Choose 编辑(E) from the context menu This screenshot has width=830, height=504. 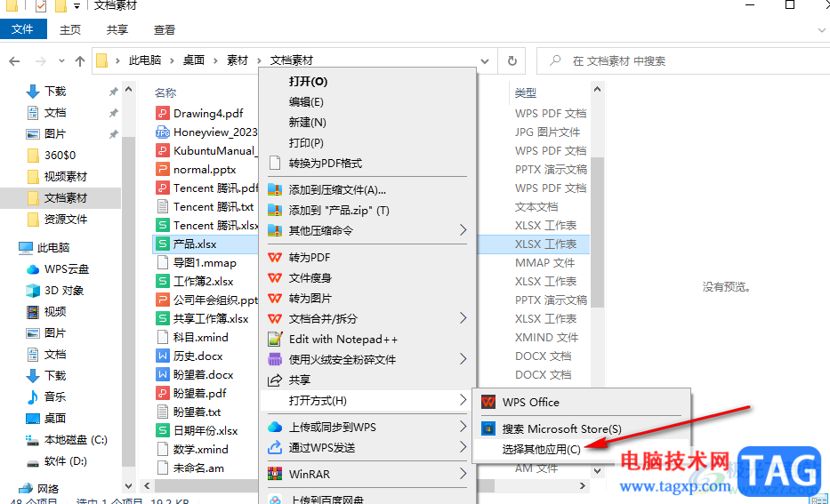coord(306,101)
